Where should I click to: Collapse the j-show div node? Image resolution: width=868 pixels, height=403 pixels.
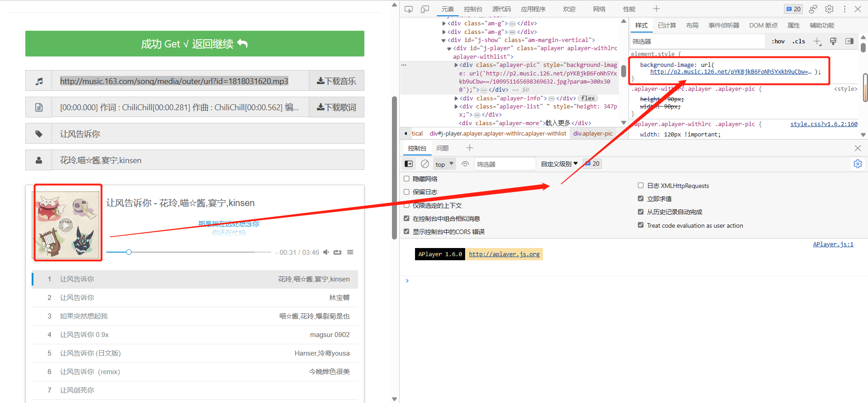[x=443, y=40]
